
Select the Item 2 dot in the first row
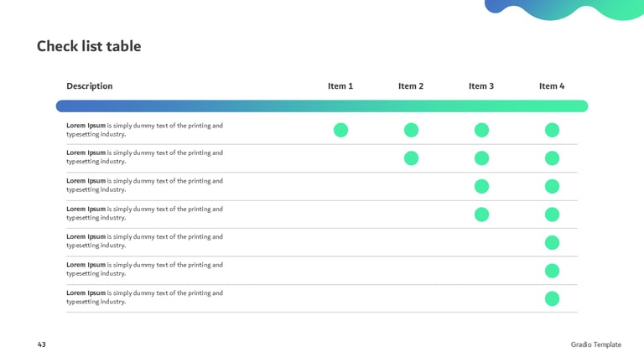click(411, 130)
